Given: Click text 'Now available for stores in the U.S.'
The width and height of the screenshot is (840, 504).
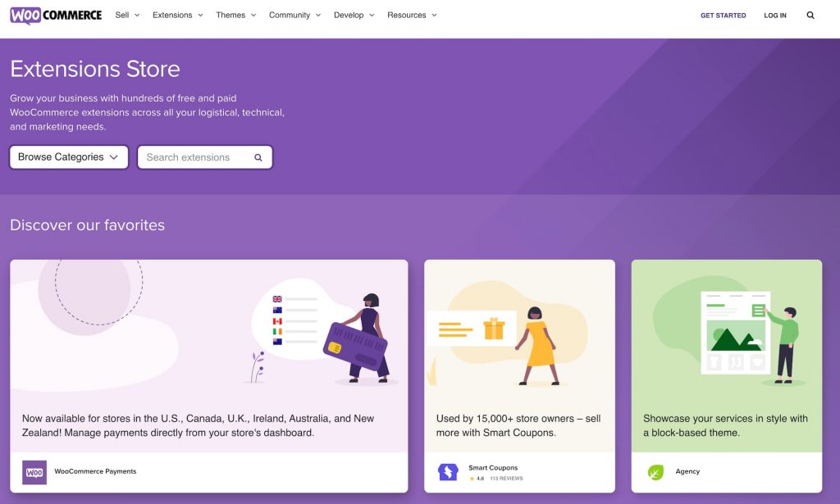Looking at the screenshot, I should tap(102, 419).
